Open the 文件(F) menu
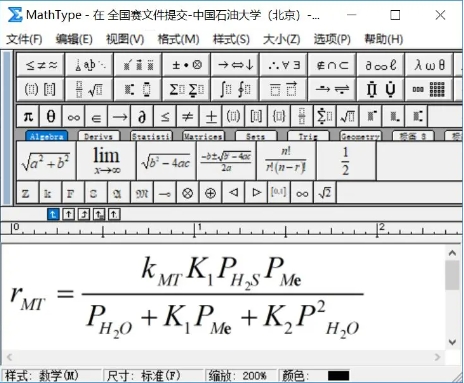This screenshot has width=464, height=383. click(24, 39)
